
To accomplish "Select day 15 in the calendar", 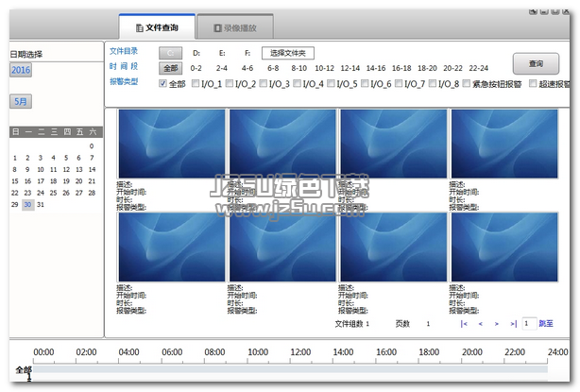I will pyautogui.click(x=15, y=181).
